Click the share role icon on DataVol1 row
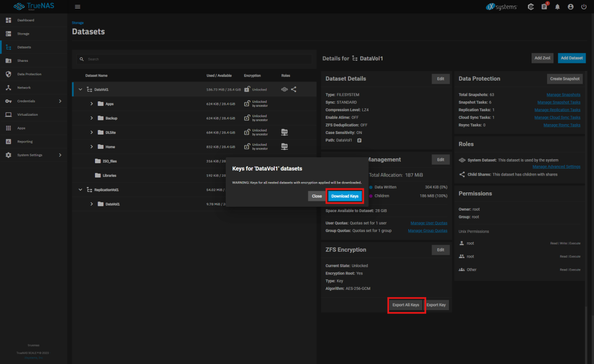Image resolution: width=594 pixels, height=364 pixels. (294, 90)
